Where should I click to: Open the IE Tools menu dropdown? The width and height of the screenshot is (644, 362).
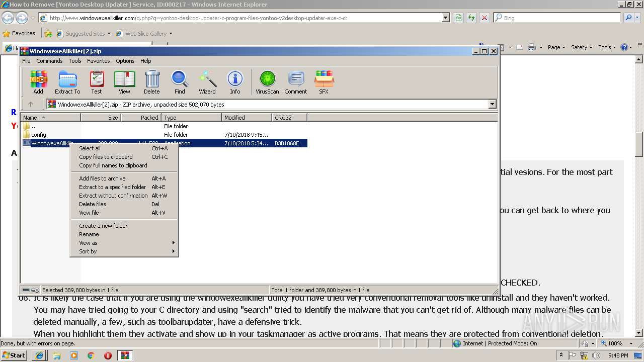click(607, 47)
